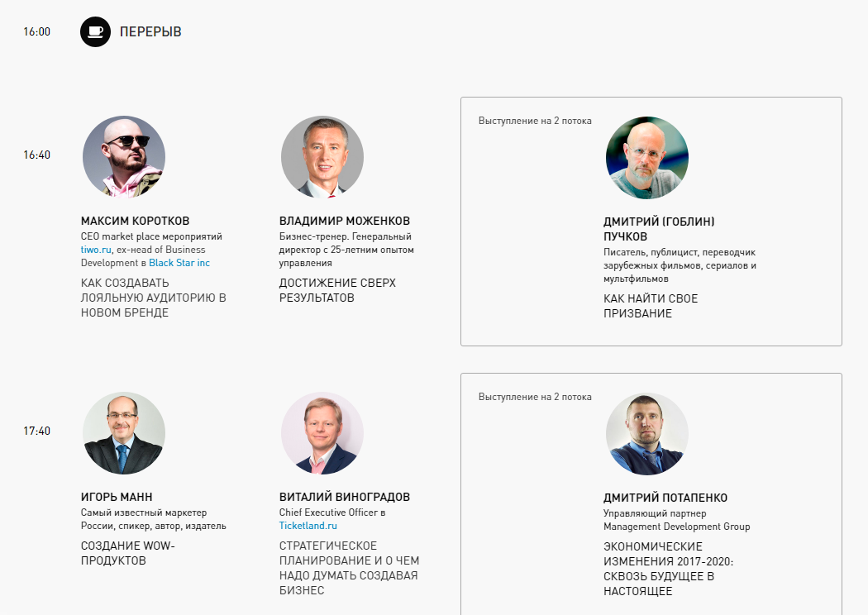Open talk "Как найти свое призвание"
This screenshot has height=615, width=868.
[651, 306]
